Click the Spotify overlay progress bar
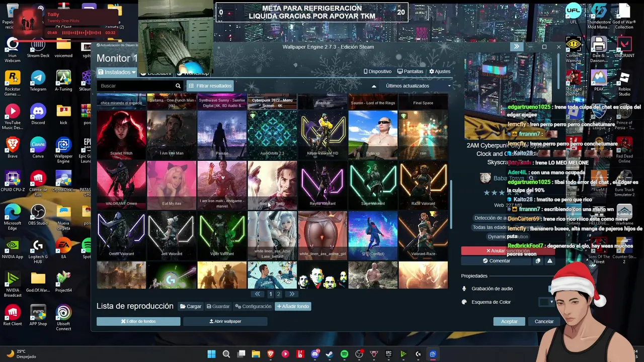Viewport: 644px width, 362px height. click(82, 33)
